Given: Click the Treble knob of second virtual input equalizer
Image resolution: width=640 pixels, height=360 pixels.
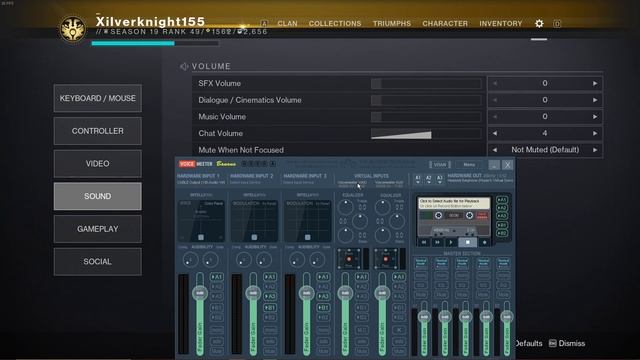Looking at the screenshot, I should coord(382,207).
